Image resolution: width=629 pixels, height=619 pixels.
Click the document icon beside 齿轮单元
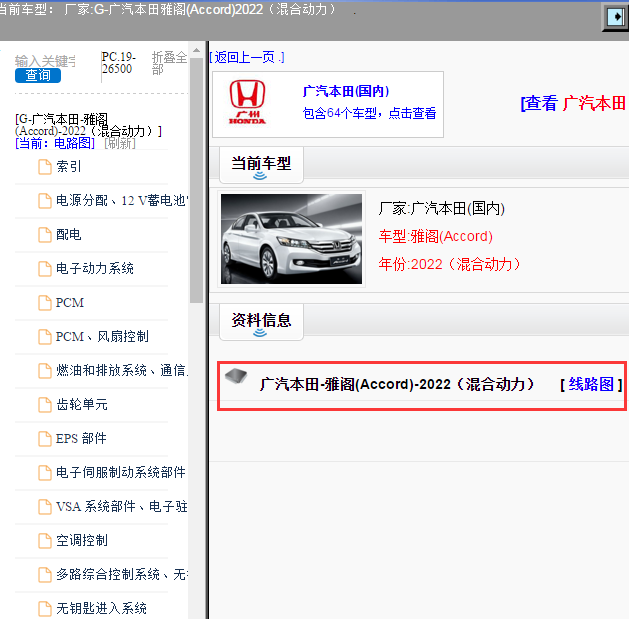[45, 404]
